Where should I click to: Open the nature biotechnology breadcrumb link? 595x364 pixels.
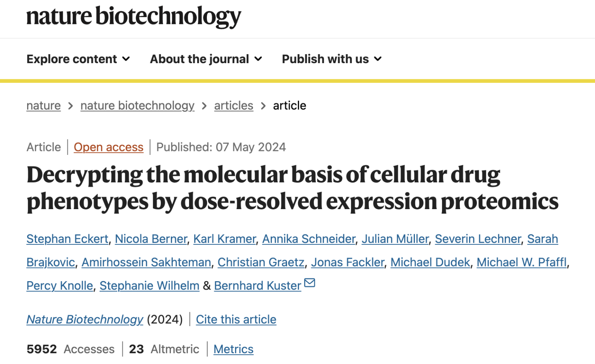[x=137, y=105]
